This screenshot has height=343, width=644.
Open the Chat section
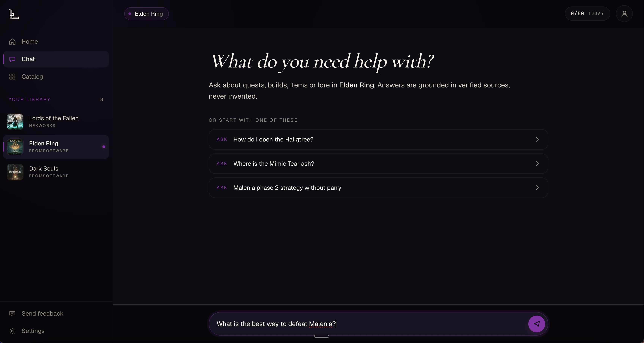pos(56,59)
